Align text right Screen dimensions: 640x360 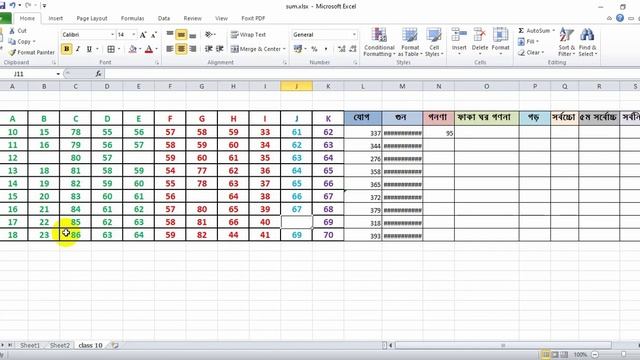[193, 49]
